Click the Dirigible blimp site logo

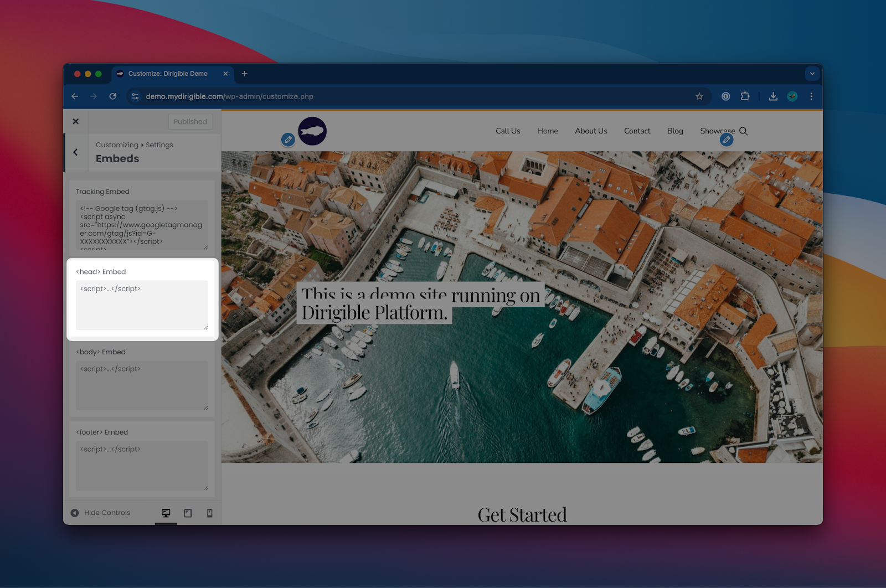pyautogui.click(x=312, y=131)
